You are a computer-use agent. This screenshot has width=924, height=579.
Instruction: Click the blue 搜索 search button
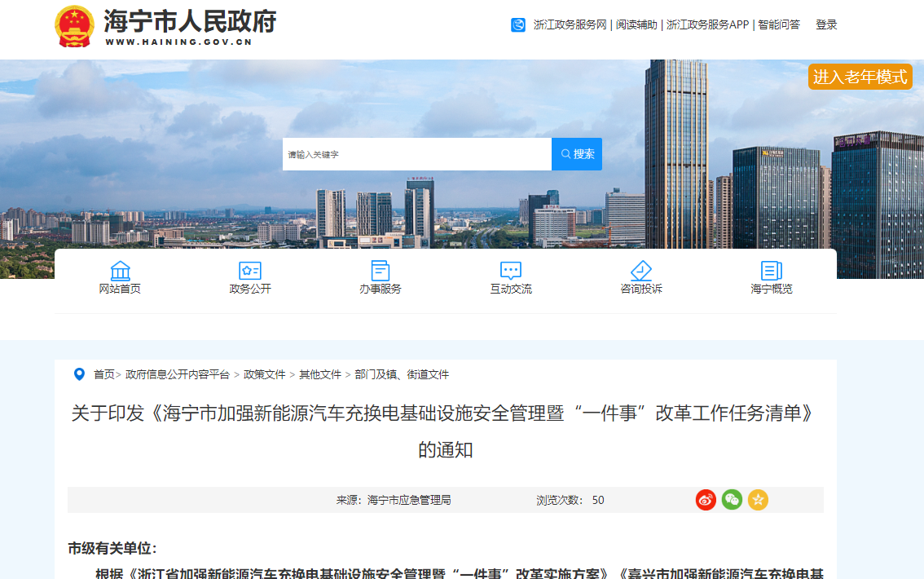(x=577, y=154)
